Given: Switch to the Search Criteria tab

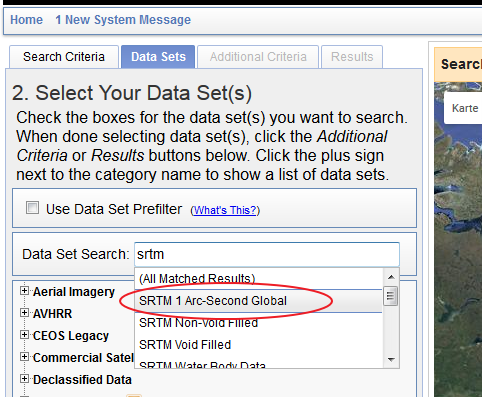Looking at the screenshot, I should click(64, 57).
